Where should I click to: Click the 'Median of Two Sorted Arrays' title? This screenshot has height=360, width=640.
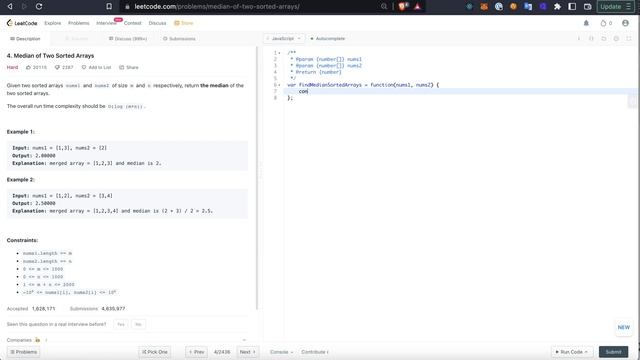[50, 56]
